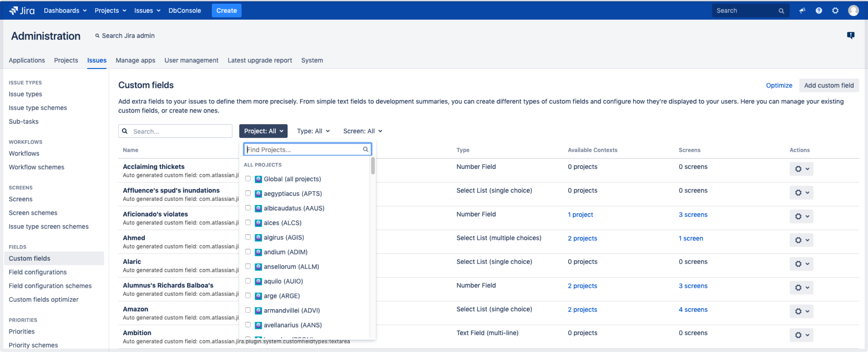Expand the Type All dropdown filter
Image resolution: width=868 pixels, height=352 pixels.
tap(313, 131)
